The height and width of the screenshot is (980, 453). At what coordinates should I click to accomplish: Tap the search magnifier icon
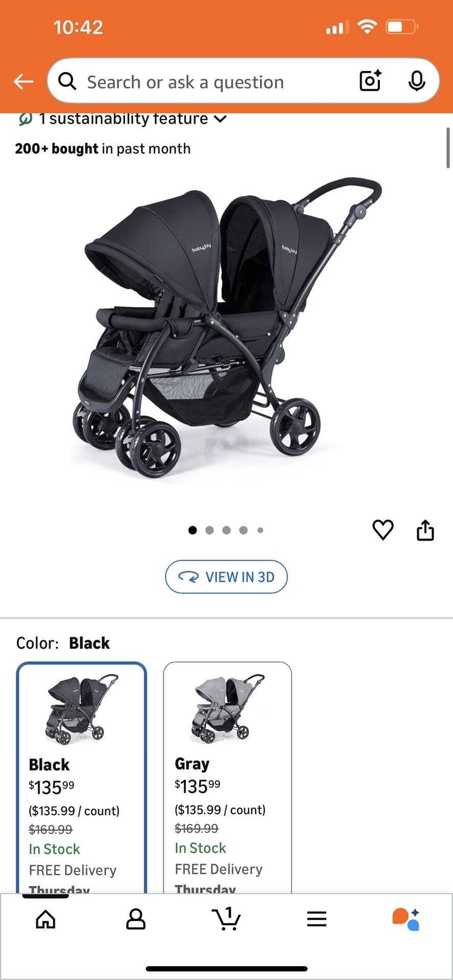pyautogui.click(x=67, y=81)
